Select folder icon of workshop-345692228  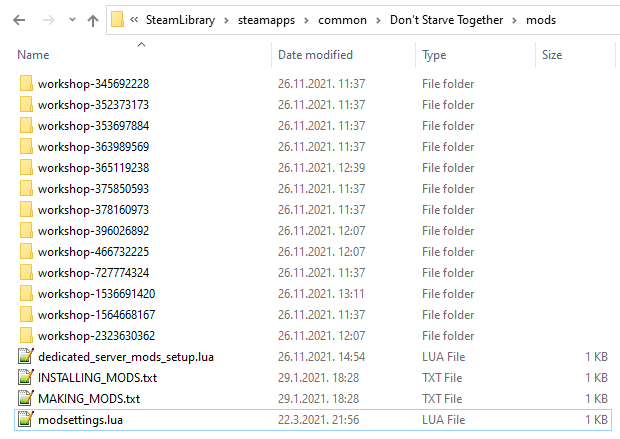click(26, 83)
